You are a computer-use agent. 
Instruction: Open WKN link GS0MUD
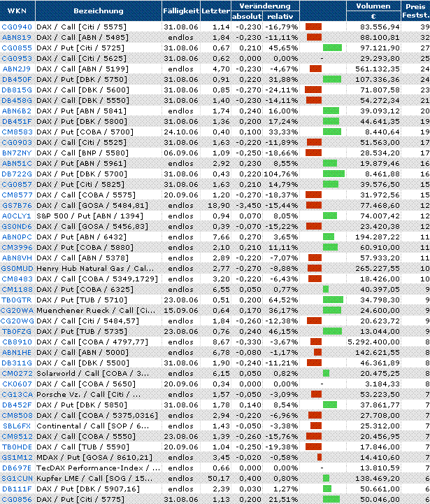tap(17, 269)
